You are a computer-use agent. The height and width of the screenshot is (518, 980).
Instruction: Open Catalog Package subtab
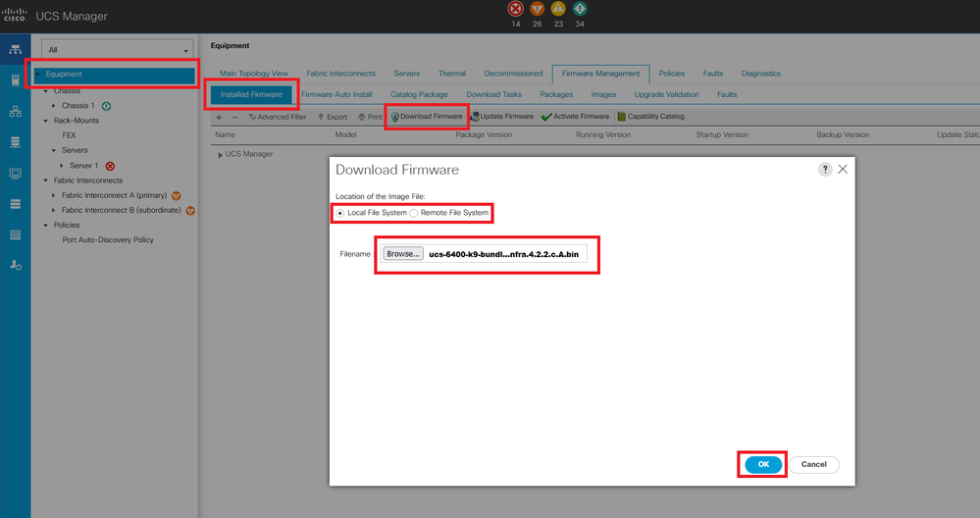pyautogui.click(x=420, y=94)
